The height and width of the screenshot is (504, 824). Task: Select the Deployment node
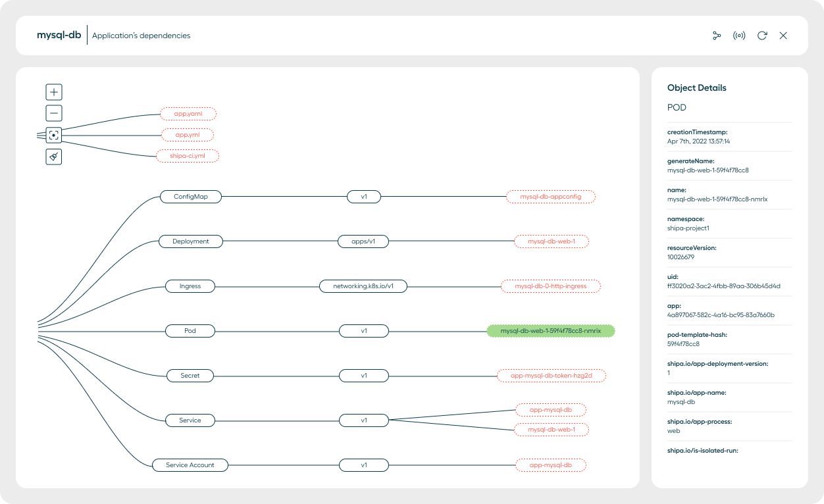pos(191,241)
